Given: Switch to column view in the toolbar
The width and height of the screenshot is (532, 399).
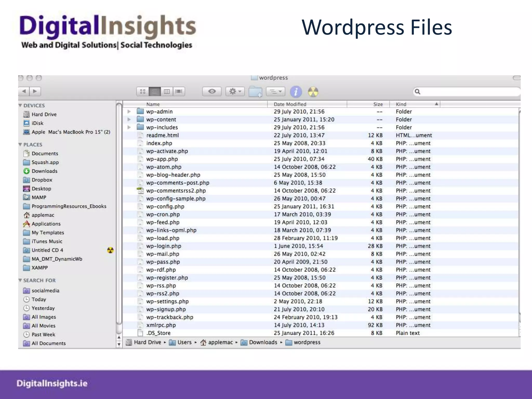Looking at the screenshot, I should pyautogui.click(x=167, y=91).
